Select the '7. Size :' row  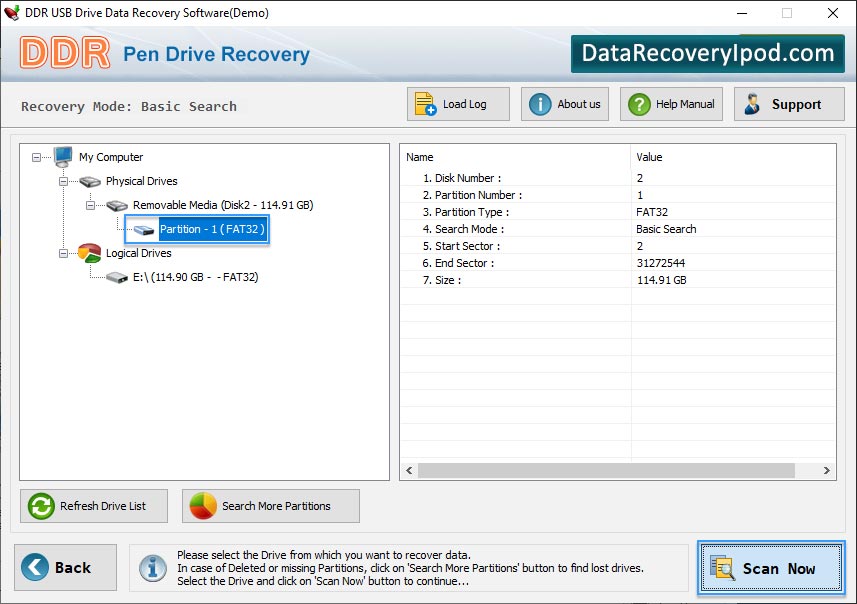[x=618, y=280]
